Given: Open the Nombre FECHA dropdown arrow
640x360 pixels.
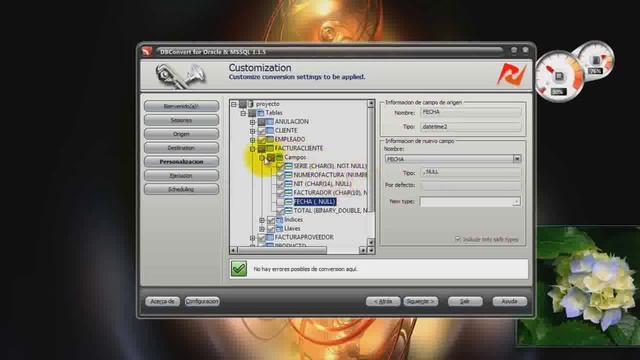Looking at the screenshot, I should pyautogui.click(x=517, y=159).
